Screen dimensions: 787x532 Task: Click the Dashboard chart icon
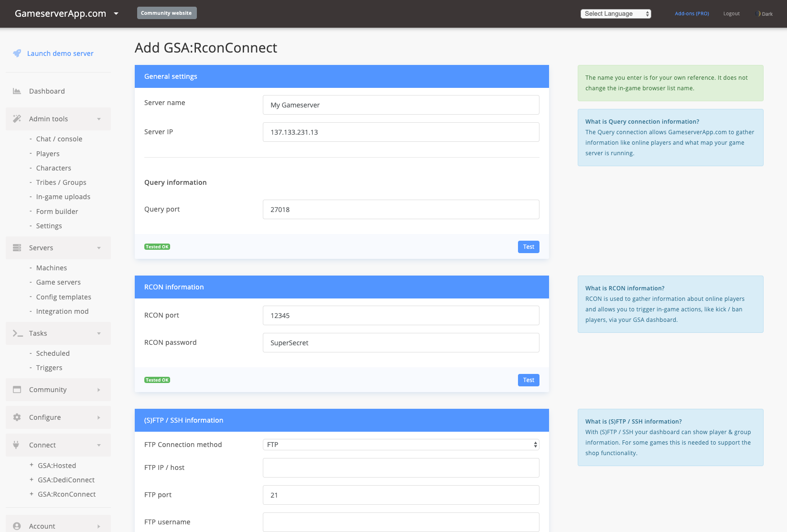17,91
